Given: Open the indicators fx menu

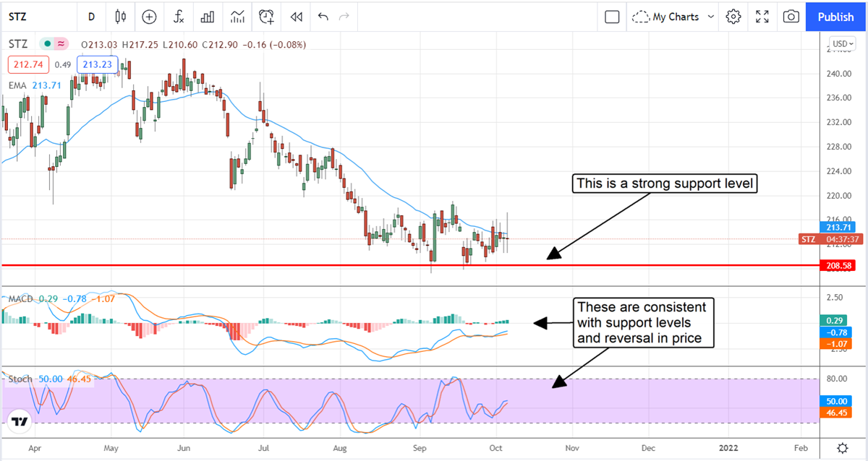Looking at the screenshot, I should tap(178, 16).
